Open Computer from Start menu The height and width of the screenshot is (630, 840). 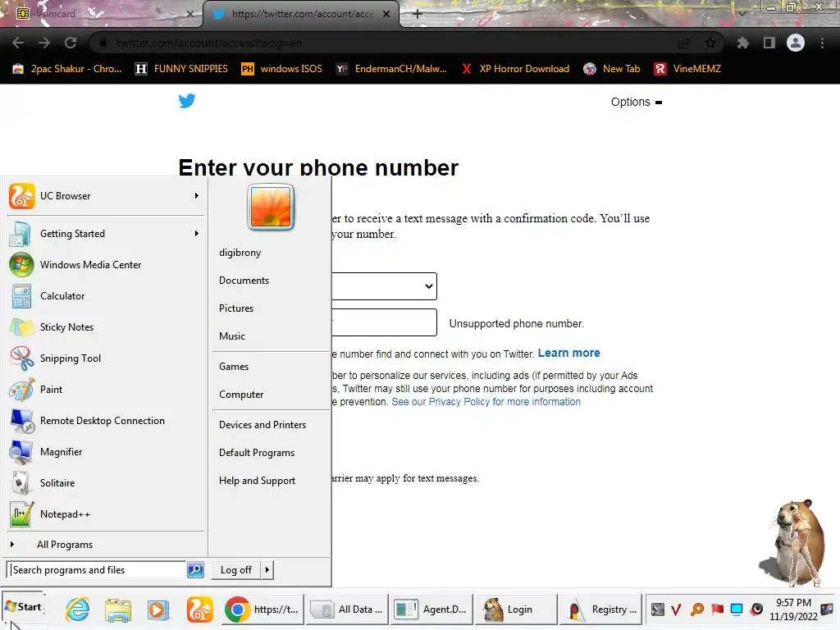click(x=241, y=395)
